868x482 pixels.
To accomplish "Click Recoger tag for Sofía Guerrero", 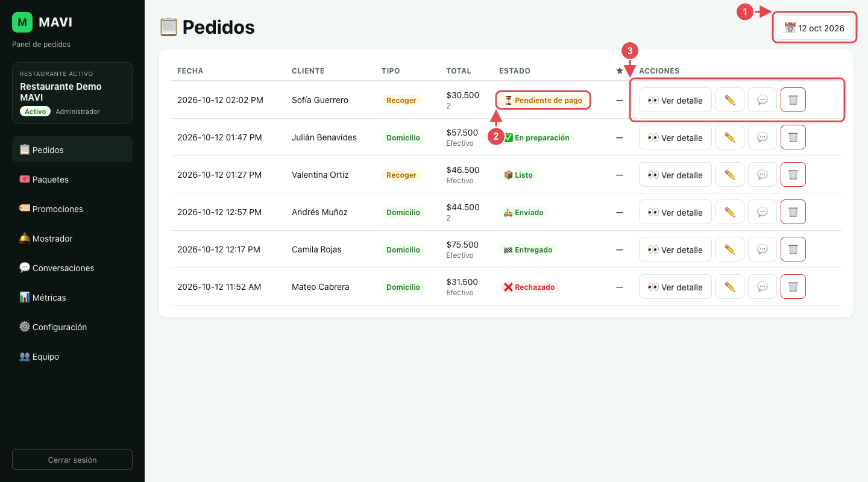I will tap(401, 100).
